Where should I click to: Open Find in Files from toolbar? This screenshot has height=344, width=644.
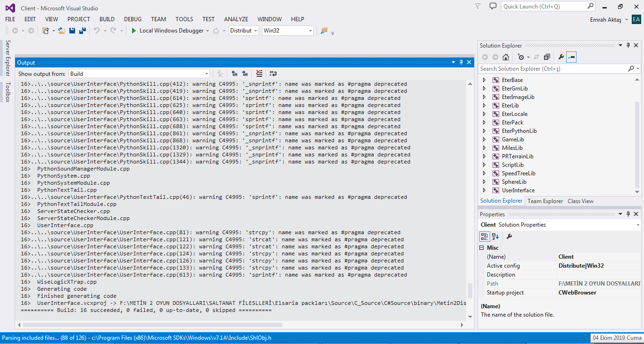pos(324,31)
